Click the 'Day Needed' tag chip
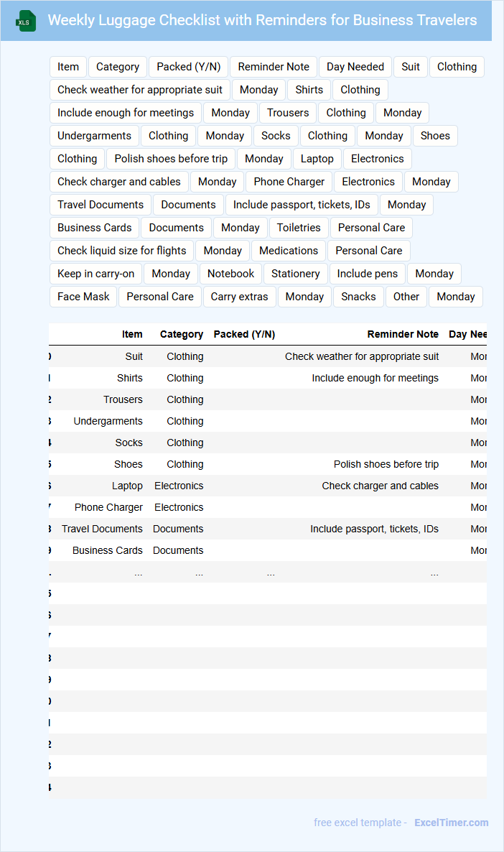This screenshot has width=504, height=852. click(x=355, y=67)
